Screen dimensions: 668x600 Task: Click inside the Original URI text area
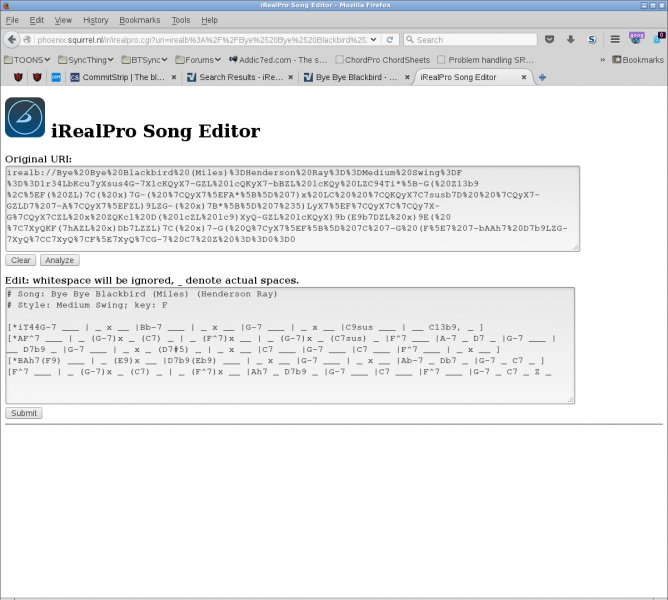pos(290,208)
